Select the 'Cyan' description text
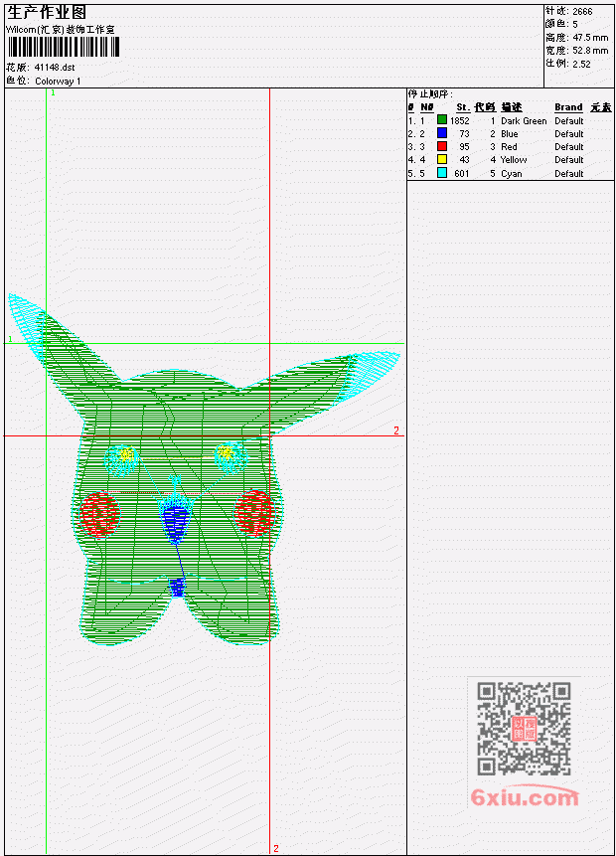616x856 pixels. 512,174
